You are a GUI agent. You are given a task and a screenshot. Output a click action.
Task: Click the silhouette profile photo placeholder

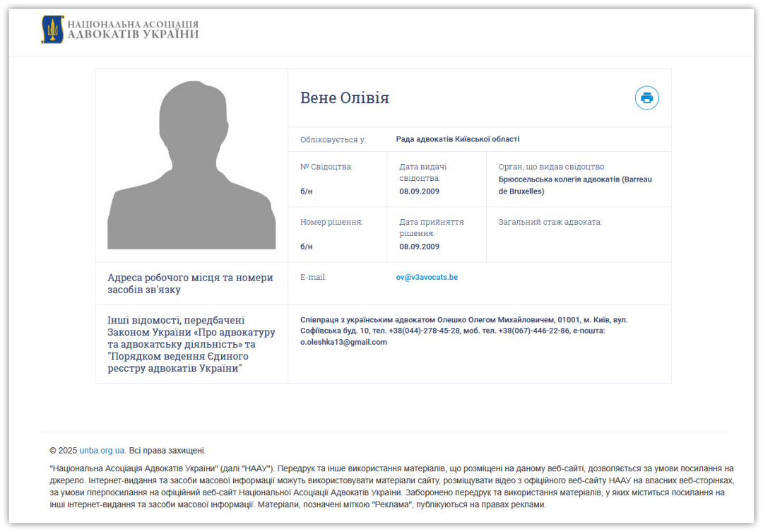191,165
